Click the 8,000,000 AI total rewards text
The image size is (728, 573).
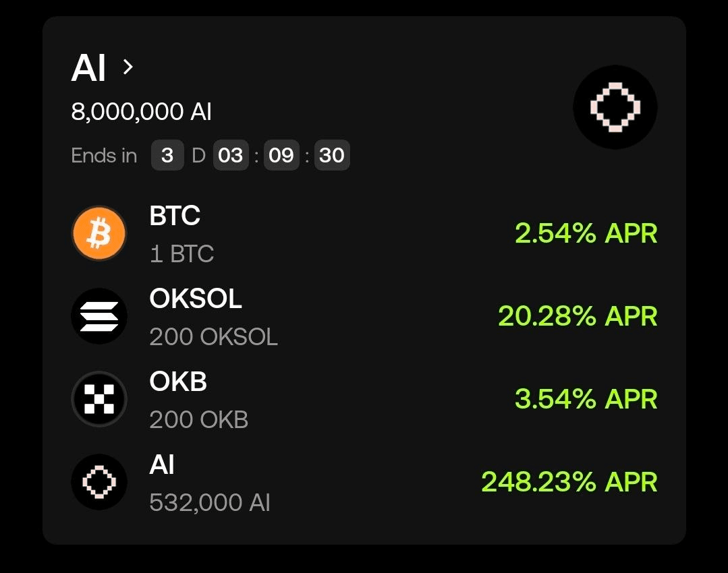[141, 112]
